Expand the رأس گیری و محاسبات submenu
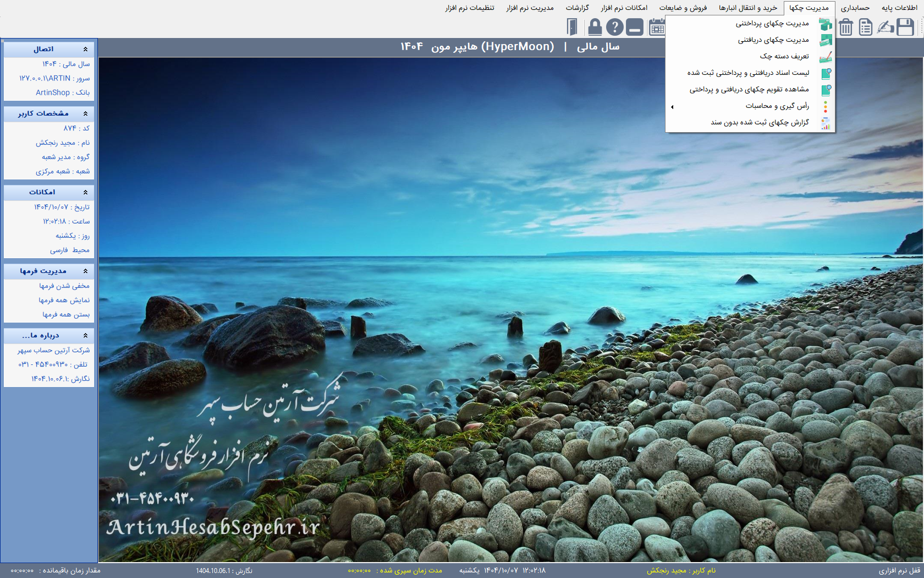 (777, 106)
